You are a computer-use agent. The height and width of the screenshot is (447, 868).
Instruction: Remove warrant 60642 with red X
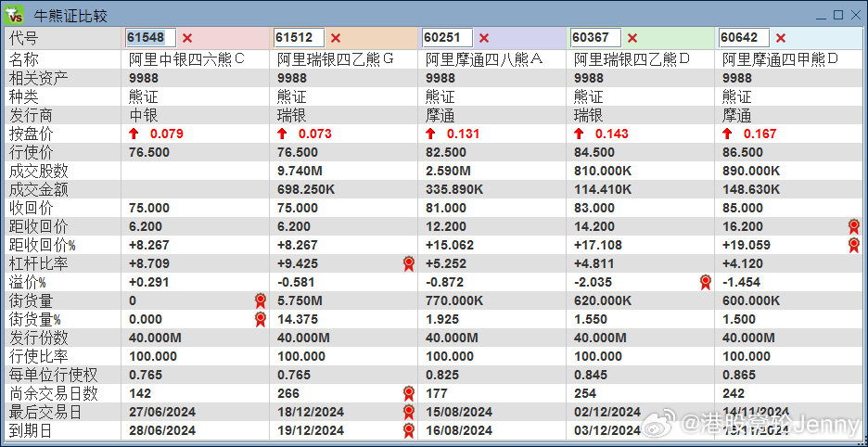tap(781, 38)
